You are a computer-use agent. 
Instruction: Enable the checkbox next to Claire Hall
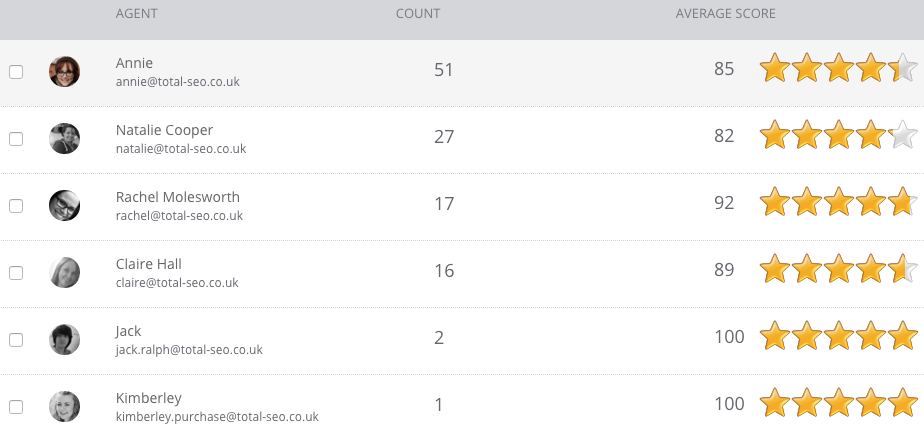[16, 273]
